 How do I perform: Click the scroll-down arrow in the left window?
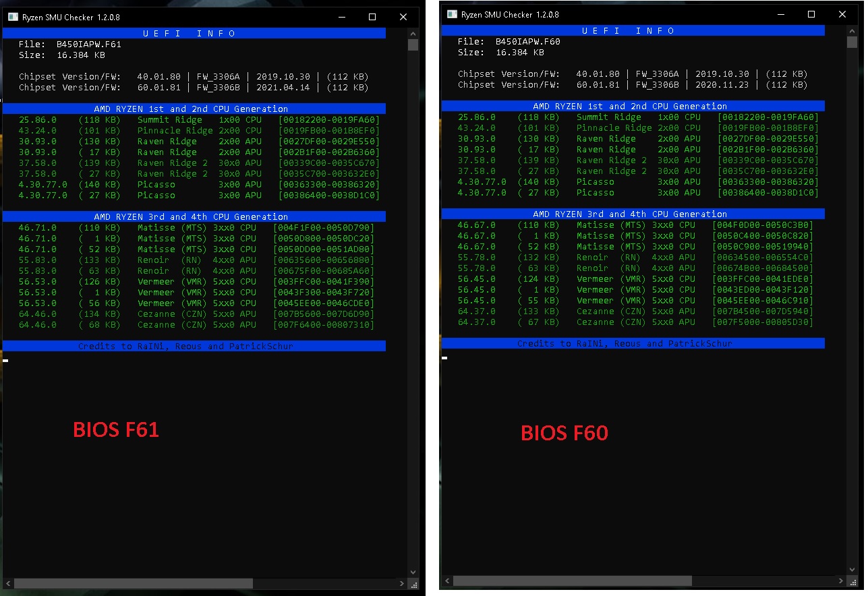click(413, 572)
